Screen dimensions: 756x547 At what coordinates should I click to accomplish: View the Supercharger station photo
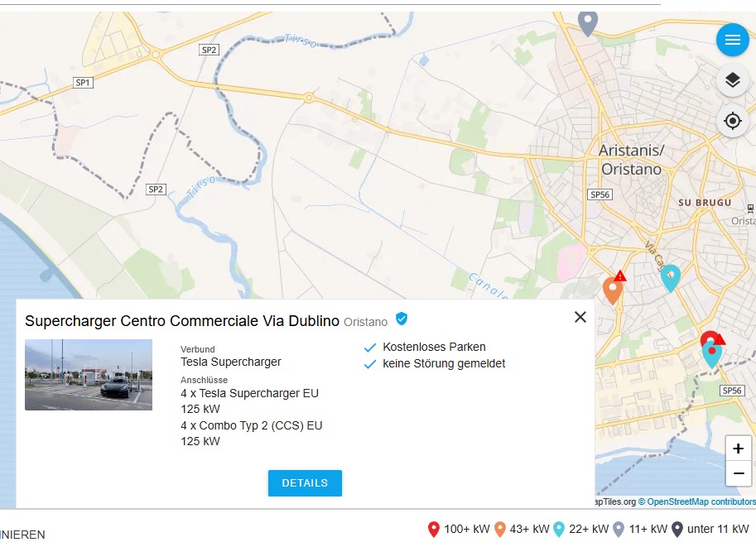89,375
